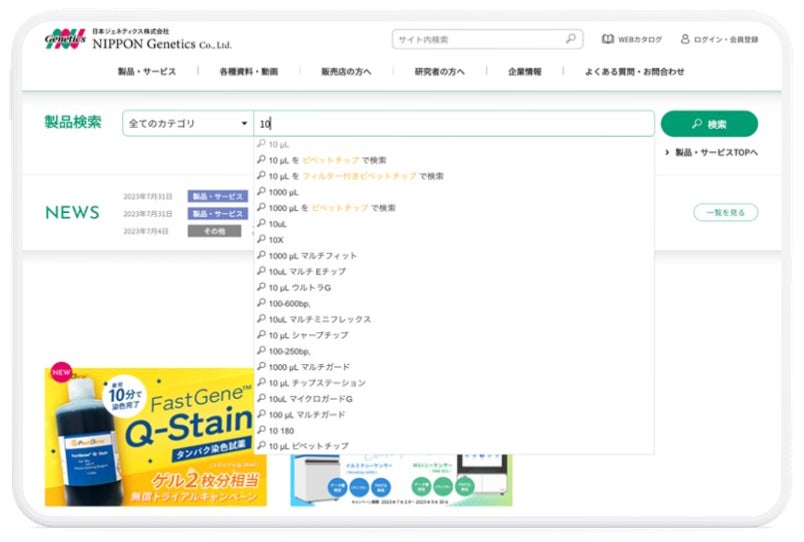The width and height of the screenshot is (804, 542).
Task: Open よくある質問・お問合わせ menu
Action: (x=634, y=72)
